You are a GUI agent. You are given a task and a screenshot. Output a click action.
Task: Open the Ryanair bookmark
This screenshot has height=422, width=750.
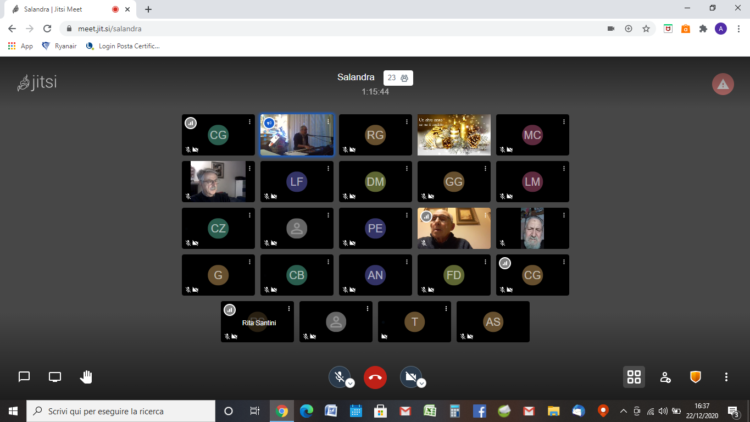click(x=59, y=46)
